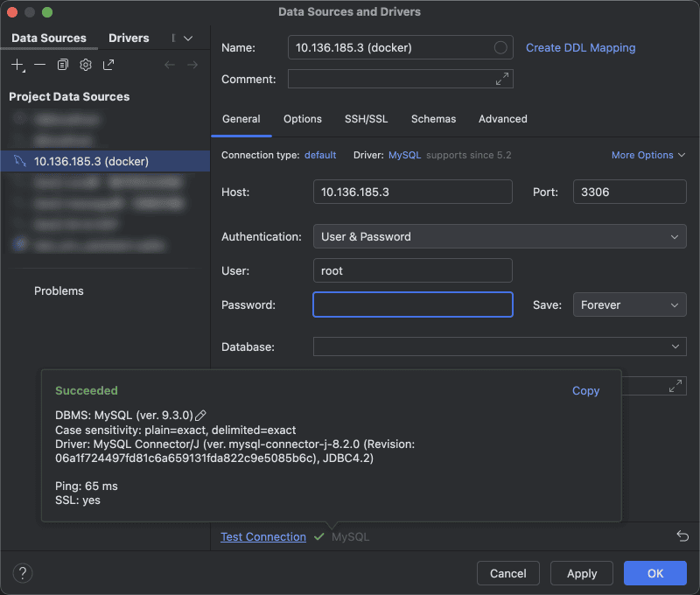Screen dimensions: 700x595
Task: Make data source global export icon
Action: [108, 65]
